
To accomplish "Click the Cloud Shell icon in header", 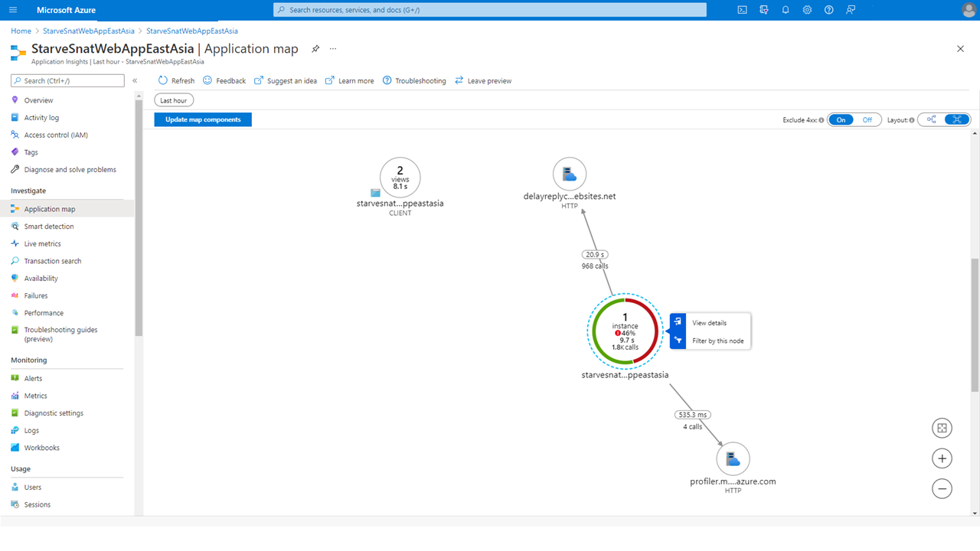I will pos(742,10).
